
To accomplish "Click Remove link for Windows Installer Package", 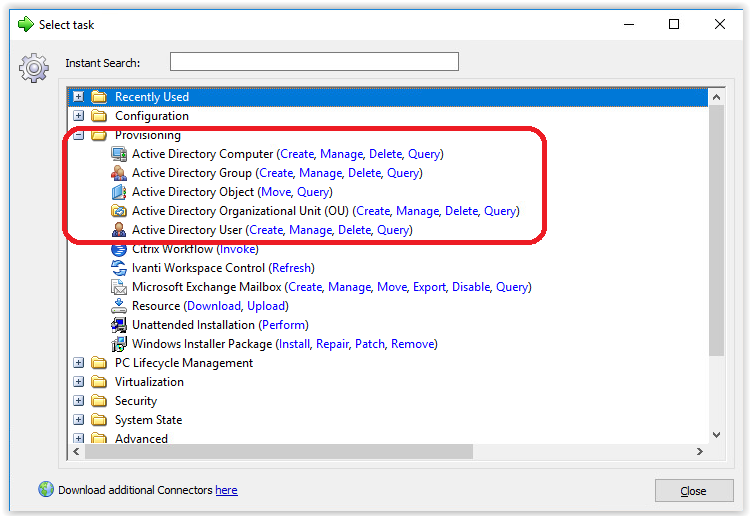I will (412, 344).
